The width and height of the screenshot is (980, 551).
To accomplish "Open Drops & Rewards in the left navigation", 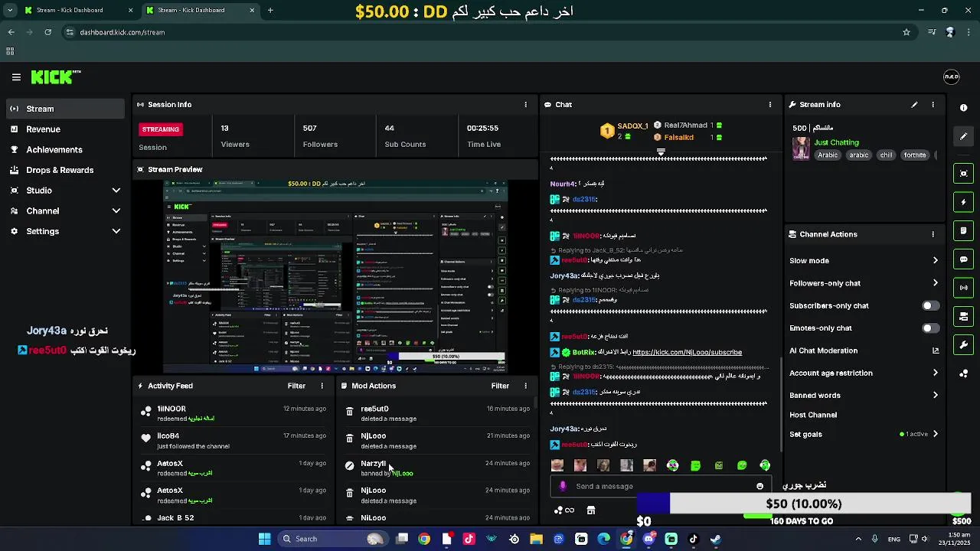I will 60,170.
